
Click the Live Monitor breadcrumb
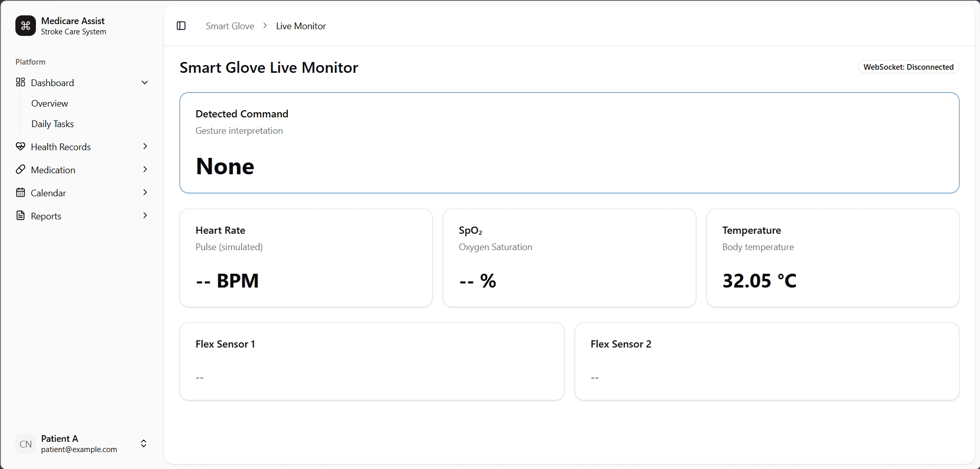coord(301,26)
